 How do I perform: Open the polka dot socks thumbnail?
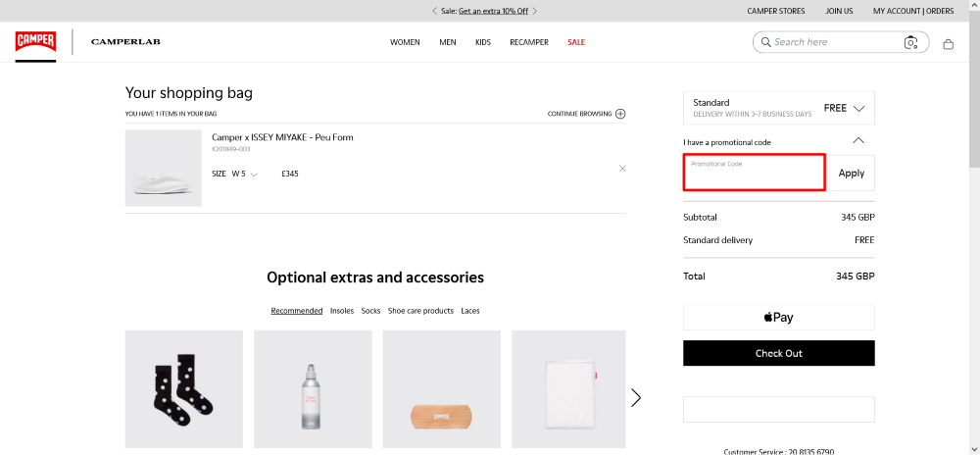tap(184, 389)
